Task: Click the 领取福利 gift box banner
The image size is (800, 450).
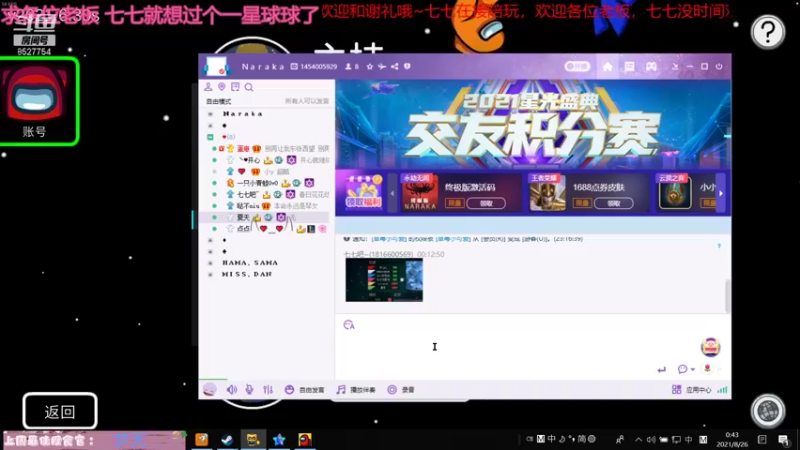Action: [x=363, y=192]
